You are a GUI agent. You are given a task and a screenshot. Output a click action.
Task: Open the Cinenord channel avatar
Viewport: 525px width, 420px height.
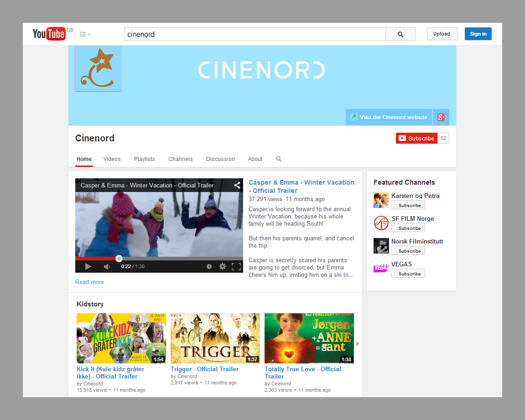tap(98, 68)
